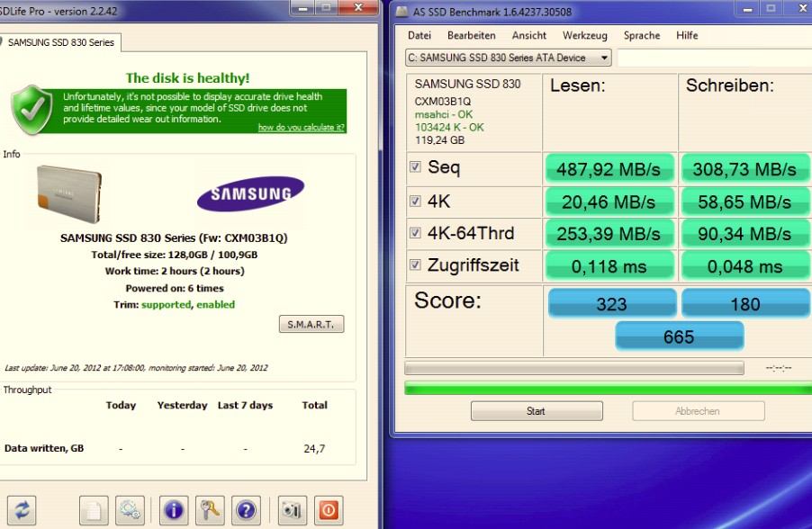Open SSDLife settings gears icon
Screen dimensions: 812x529
130,510
